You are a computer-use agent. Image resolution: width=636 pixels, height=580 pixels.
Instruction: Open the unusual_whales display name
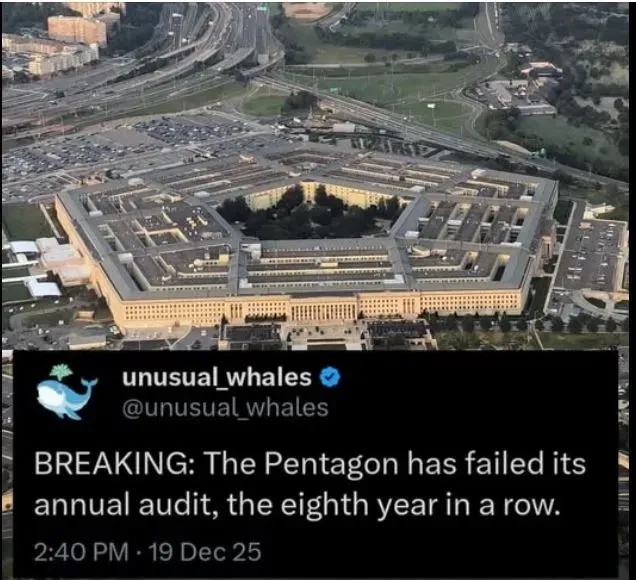pos(217,378)
